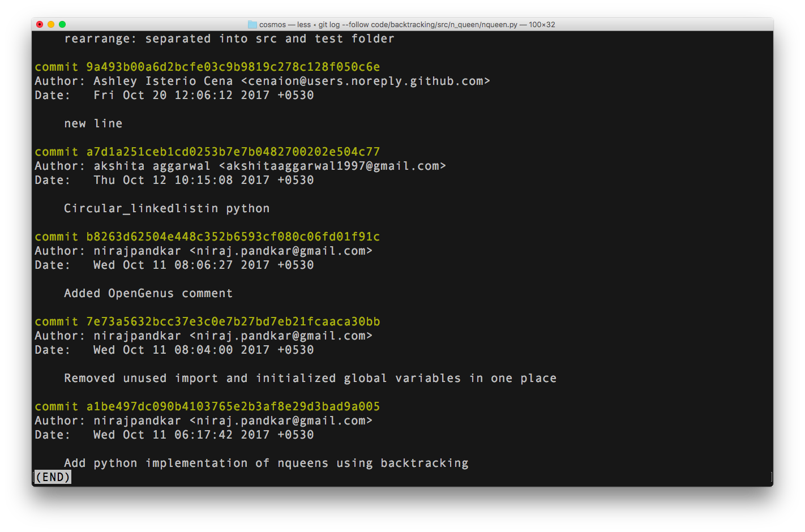Click author line above date Wed Oct 11 08:04:00
Screen dimensions: 805x532
click(204, 336)
